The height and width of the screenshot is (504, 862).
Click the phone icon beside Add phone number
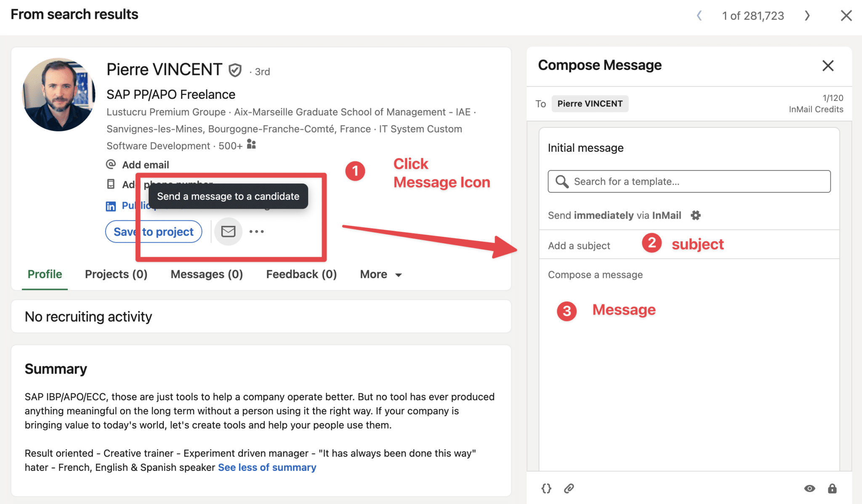pos(111,184)
